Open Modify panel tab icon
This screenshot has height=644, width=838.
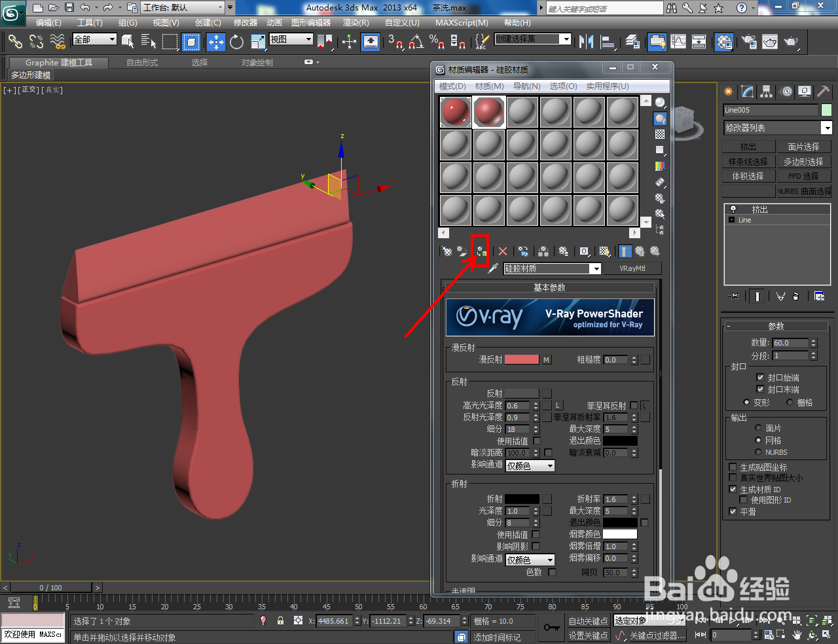[747, 92]
